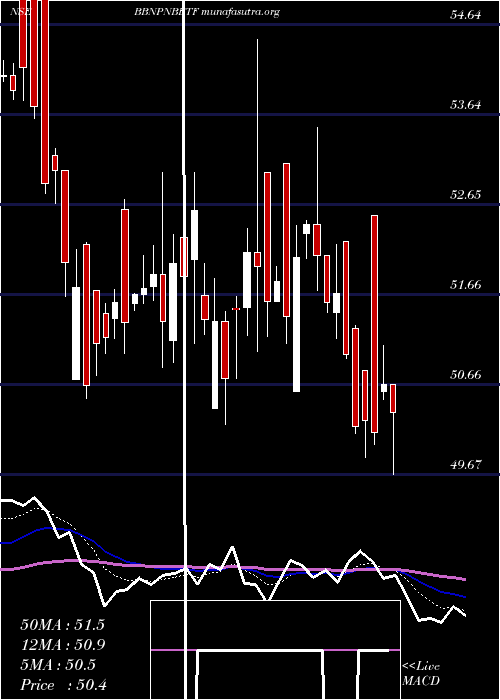This screenshot has height=700, width=500.
Task: Click the NSE exchange label
Action: (21, 12)
